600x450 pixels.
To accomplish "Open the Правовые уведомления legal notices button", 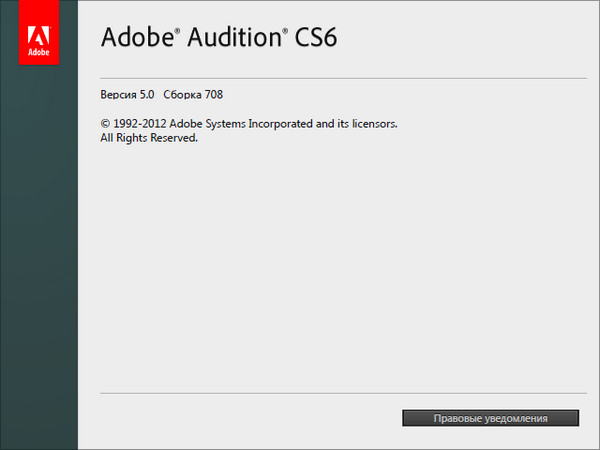I will click(490, 418).
